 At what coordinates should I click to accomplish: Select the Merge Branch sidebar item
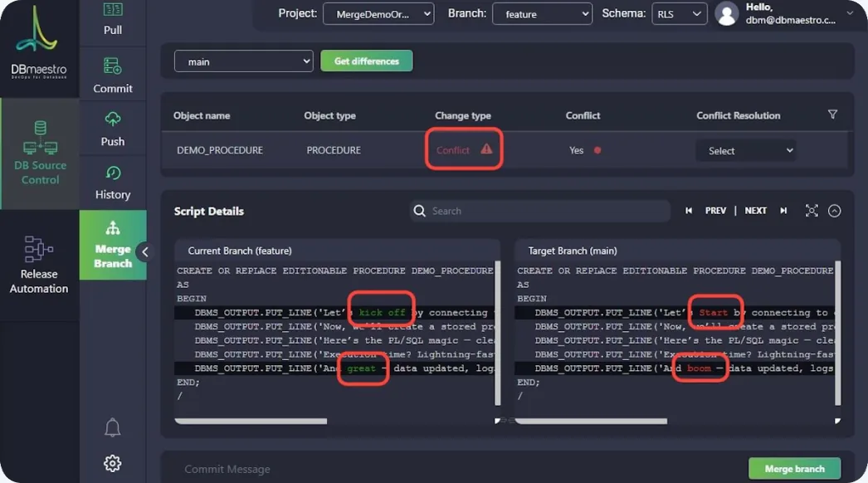tap(112, 245)
